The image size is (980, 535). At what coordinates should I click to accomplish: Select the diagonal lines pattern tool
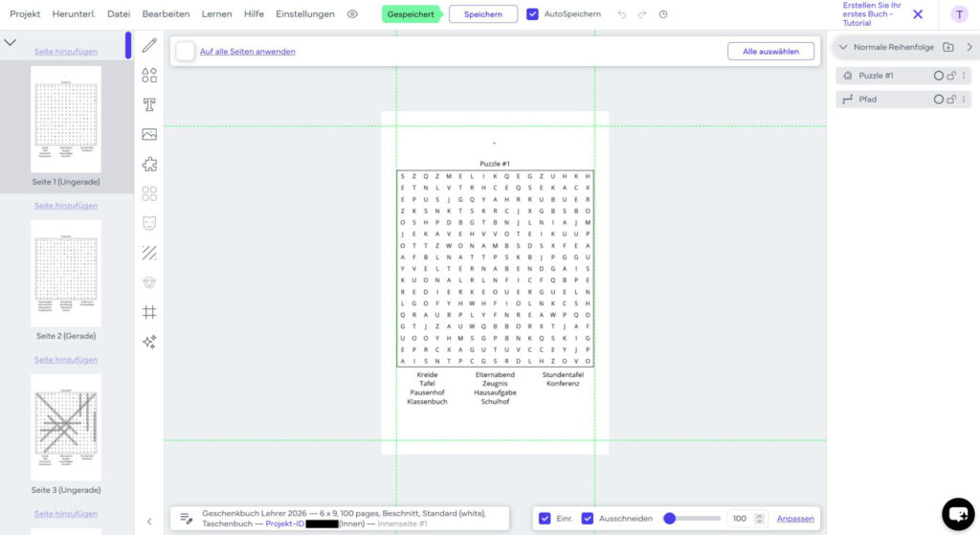click(x=149, y=253)
